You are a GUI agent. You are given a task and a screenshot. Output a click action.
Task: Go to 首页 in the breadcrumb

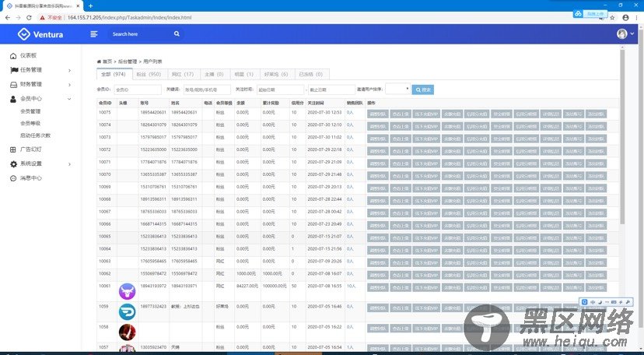(107, 62)
